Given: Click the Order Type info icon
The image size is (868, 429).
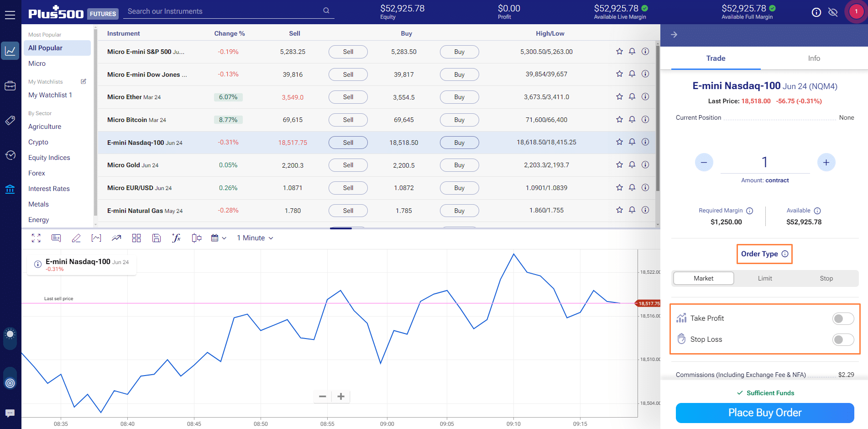Looking at the screenshot, I should [x=785, y=254].
